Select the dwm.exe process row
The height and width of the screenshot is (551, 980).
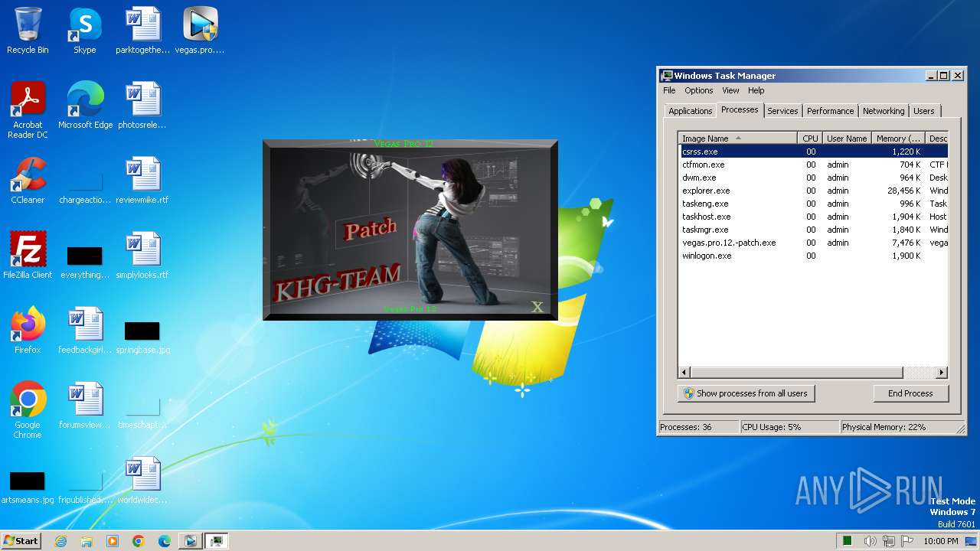coord(813,178)
